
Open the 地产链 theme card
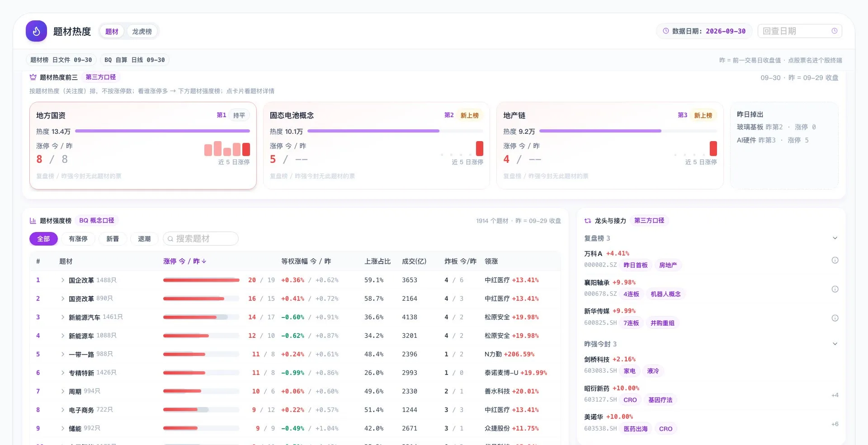coord(610,146)
